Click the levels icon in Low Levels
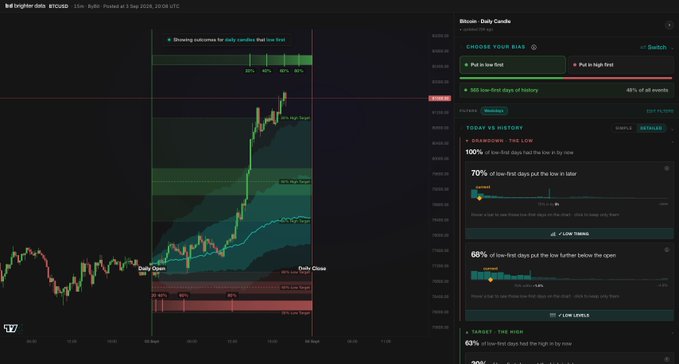Viewport: 679px width, 364px height. (553, 315)
